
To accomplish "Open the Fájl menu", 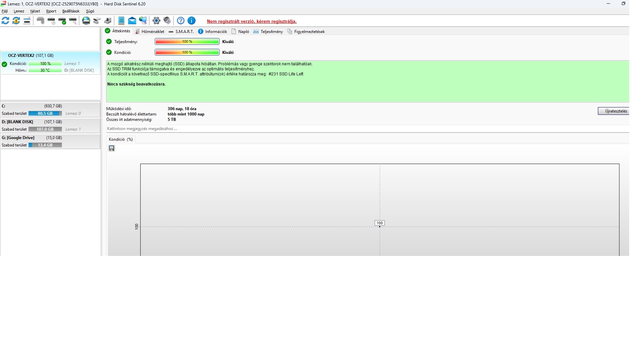I will (x=5, y=11).
